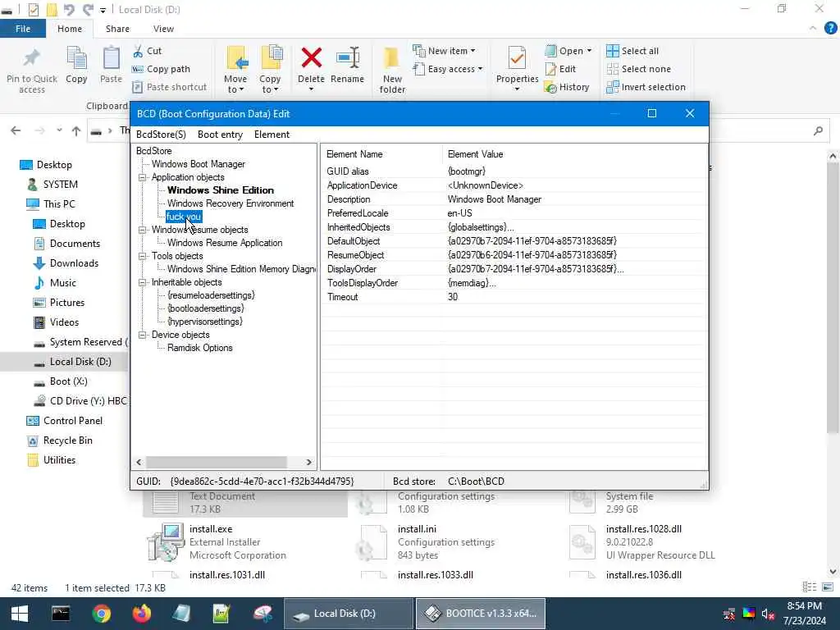840x630 pixels.
Task: Switch to large icons view toggle
Action: point(828,587)
